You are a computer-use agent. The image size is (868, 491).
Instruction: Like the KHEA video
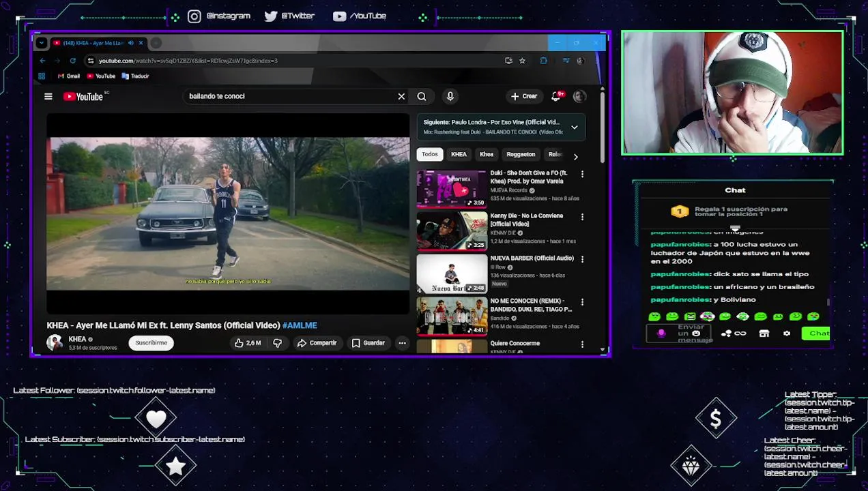[248, 343]
